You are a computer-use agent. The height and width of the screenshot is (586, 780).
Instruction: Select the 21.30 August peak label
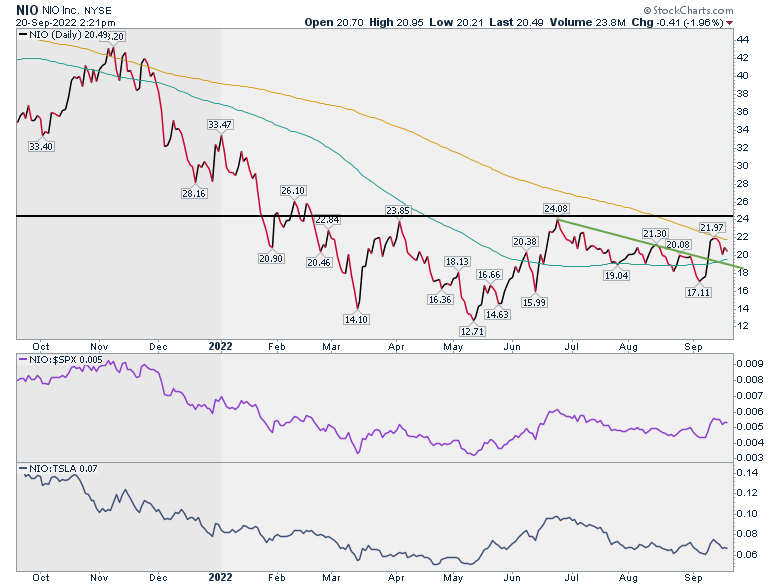tap(655, 234)
